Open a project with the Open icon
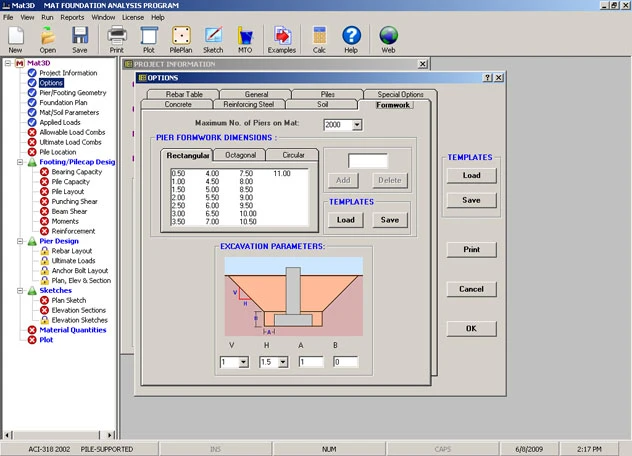The height and width of the screenshot is (456, 632). [x=48, y=40]
